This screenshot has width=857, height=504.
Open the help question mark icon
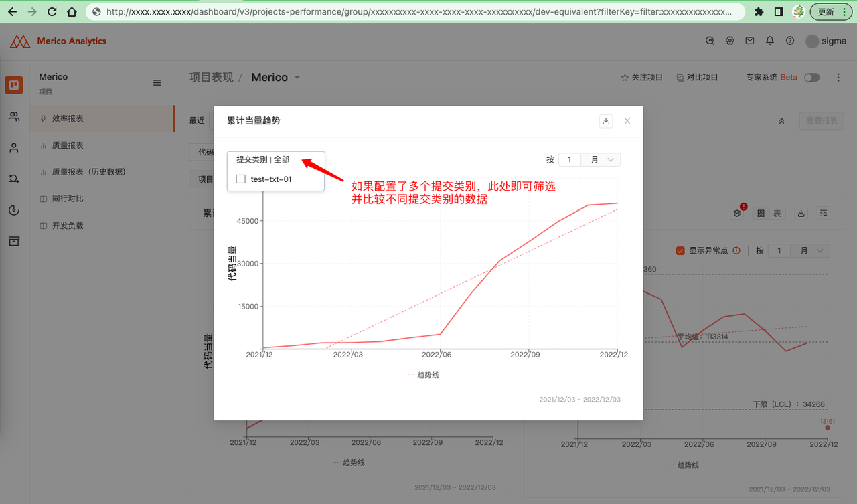[x=790, y=41]
